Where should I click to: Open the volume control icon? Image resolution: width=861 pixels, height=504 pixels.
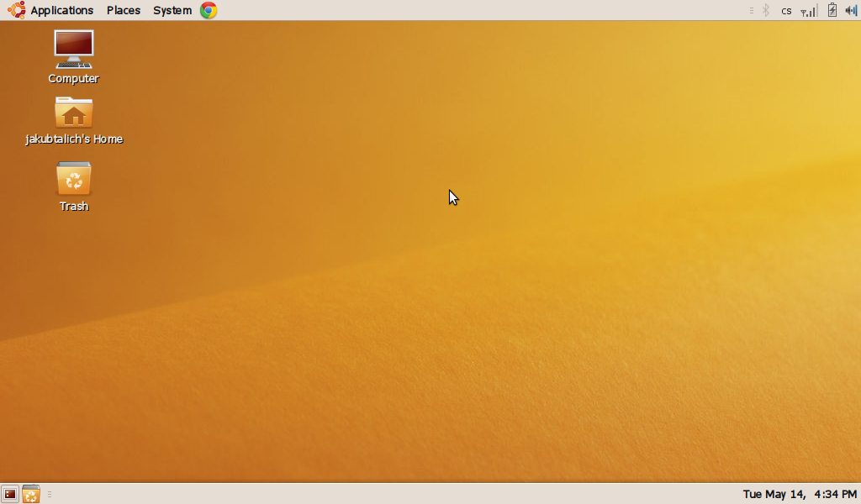[851, 10]
